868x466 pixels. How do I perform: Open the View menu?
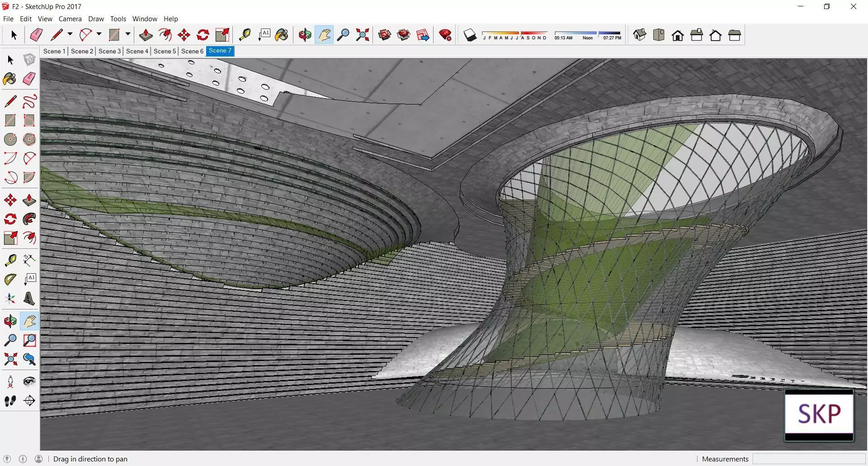[45, 19]
